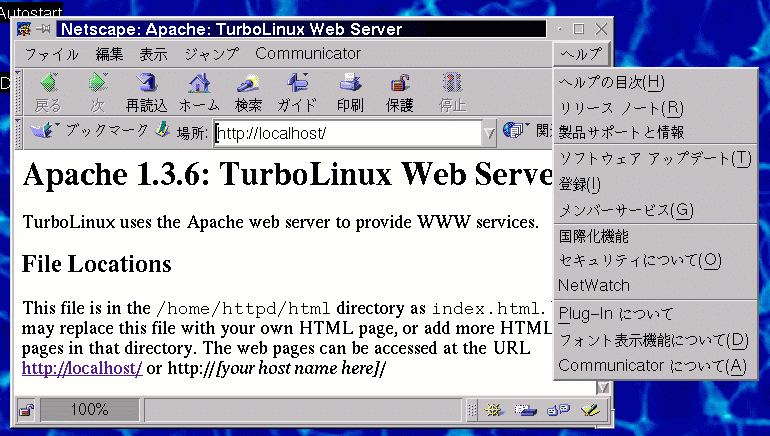Image resolution: width=770 pixels, height=436 pixels.
Task: Select 国際化機能 menu item
Action: pyautogui.click(x=656, y=236)
